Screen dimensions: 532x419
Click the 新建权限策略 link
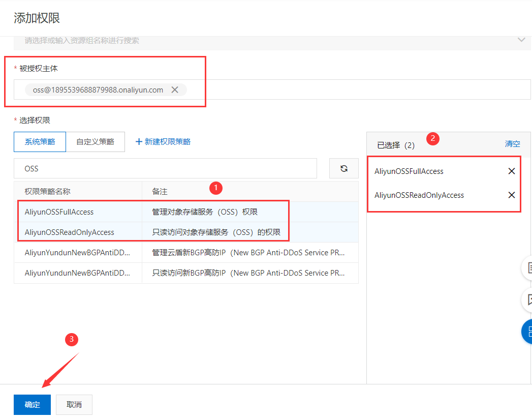(163, 141)
